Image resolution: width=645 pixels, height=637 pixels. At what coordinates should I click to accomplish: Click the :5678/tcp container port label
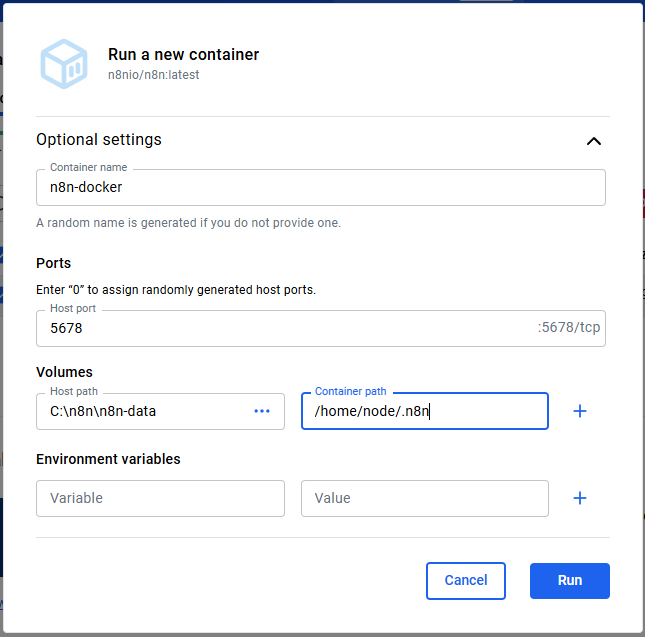(569, 327)
